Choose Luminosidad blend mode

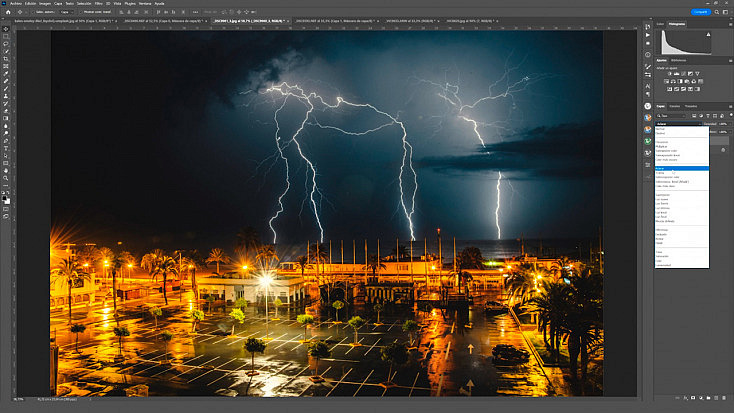[x=682, y=266]
